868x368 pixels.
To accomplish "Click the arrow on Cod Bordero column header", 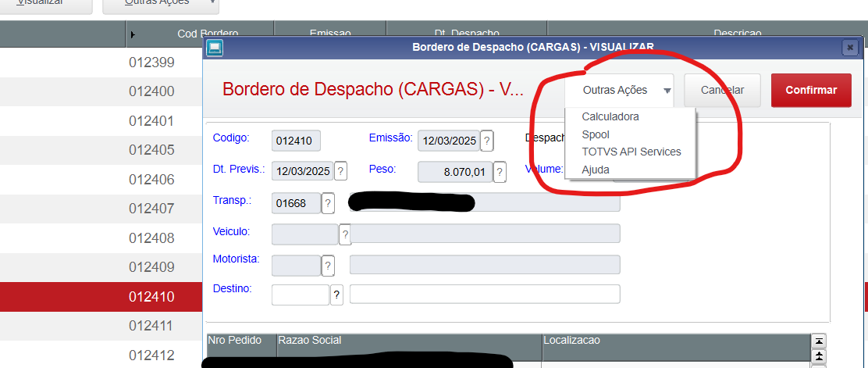I will pos(132,34).
